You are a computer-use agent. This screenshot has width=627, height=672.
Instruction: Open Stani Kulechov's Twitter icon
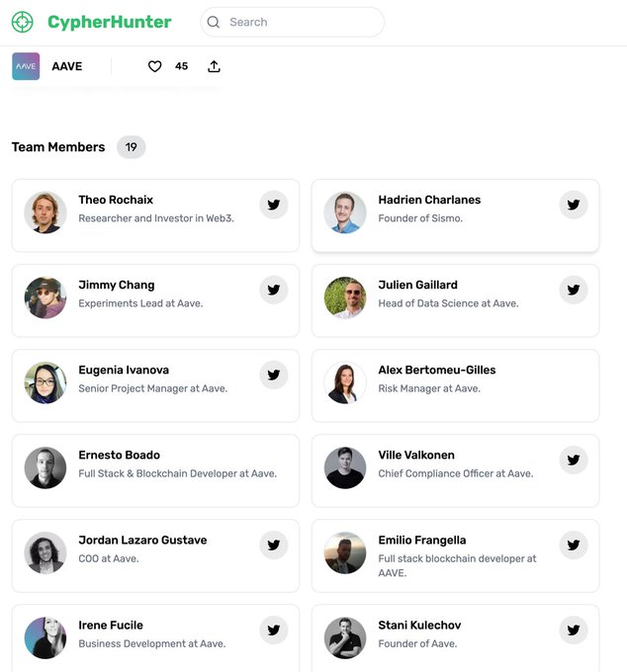point(574,630)
